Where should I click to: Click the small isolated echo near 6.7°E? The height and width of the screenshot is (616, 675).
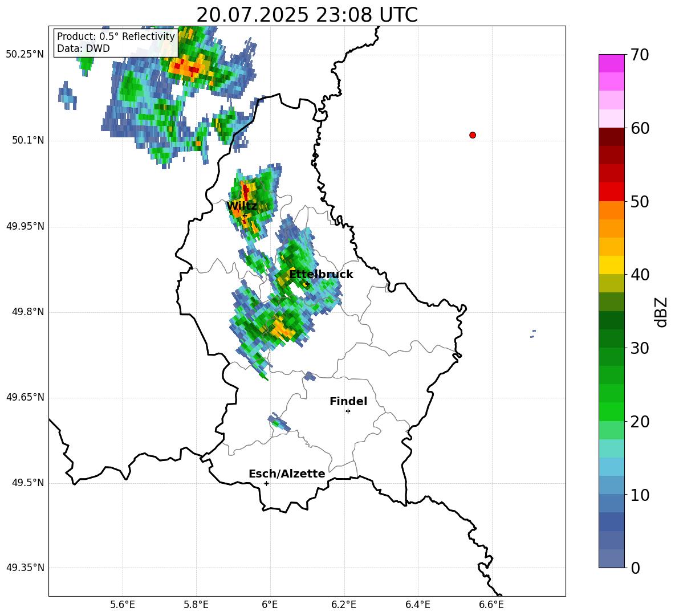click(533, 333)
